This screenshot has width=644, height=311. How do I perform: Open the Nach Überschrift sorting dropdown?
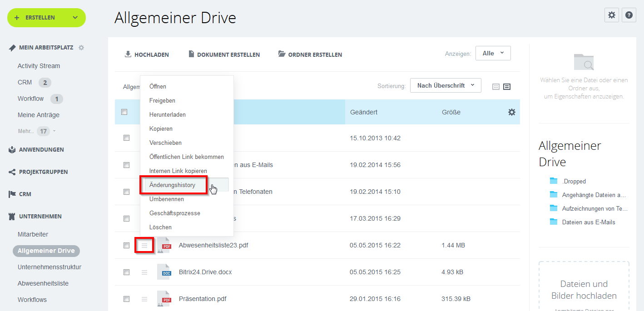[x=445, y=85]
